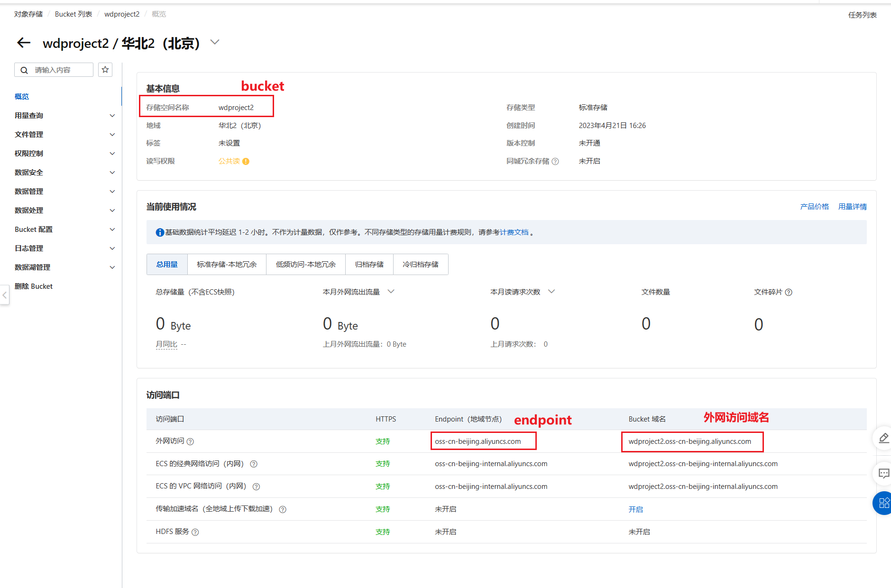
Task: Click the 月同比 underlined label
Action: tap(166, 344)
